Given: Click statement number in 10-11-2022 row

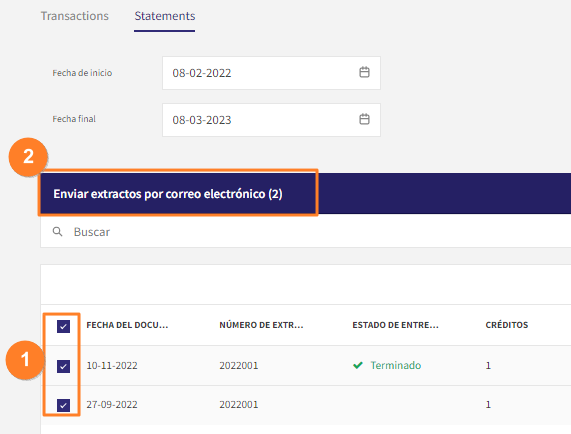Looking at the screenshot, I should [x=239, y=366].
